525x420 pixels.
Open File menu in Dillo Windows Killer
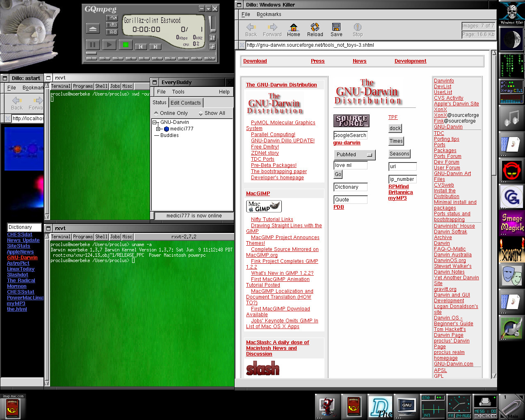pos(246,14)
